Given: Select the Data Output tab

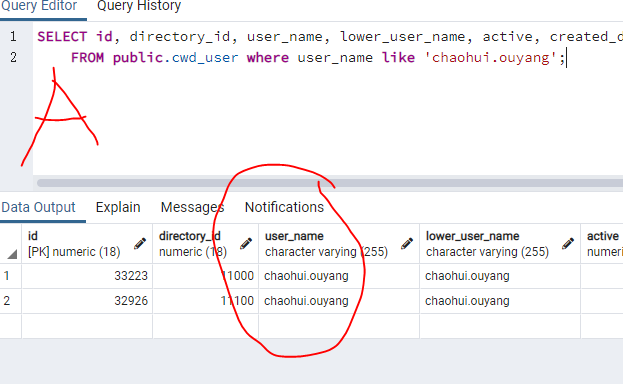Looking at the screenshot, I should [38, 207].
